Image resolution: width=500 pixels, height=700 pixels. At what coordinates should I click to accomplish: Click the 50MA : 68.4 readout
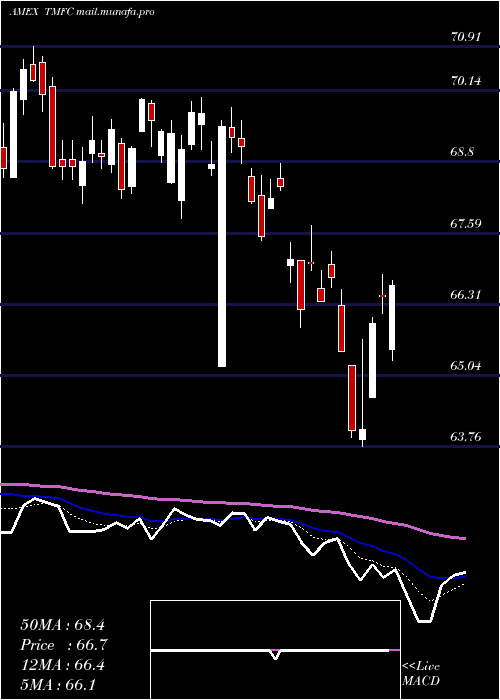coord(62,625)
